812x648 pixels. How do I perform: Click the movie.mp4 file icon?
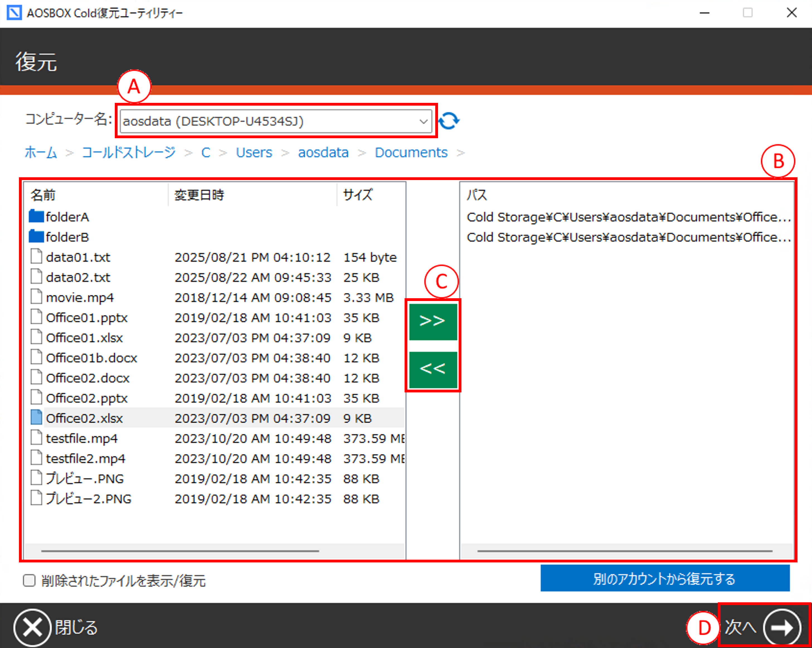click(x=36, y=297)
